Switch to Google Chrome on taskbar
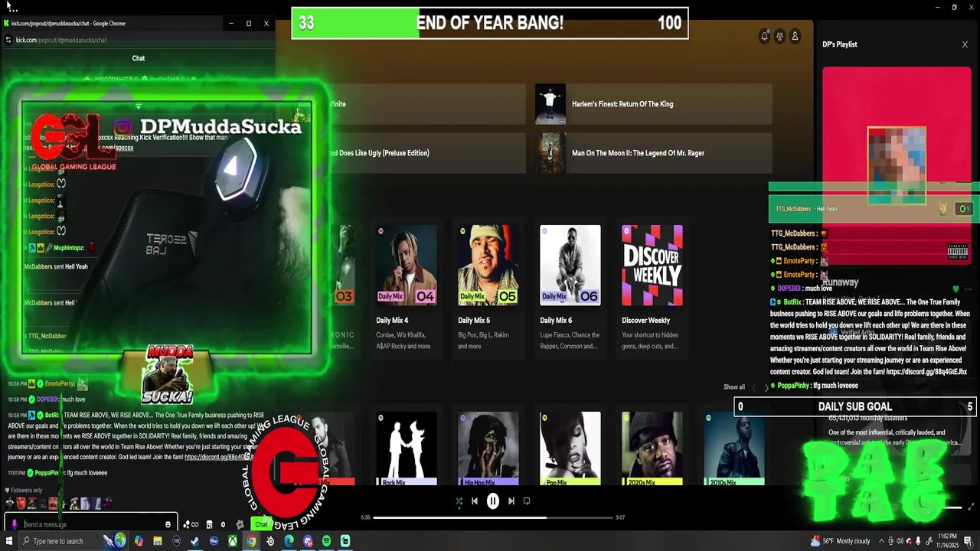980x551 pixels. click(251, 541)
